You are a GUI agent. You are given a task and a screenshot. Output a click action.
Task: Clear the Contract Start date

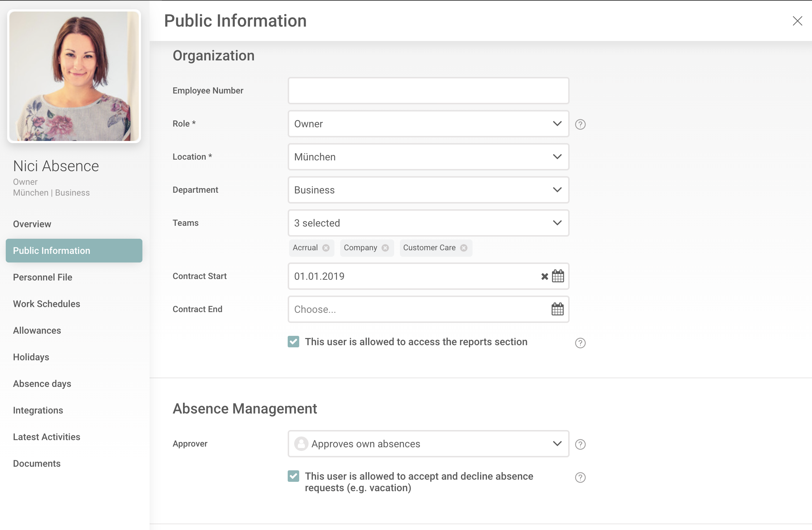[x=544, y=276]
